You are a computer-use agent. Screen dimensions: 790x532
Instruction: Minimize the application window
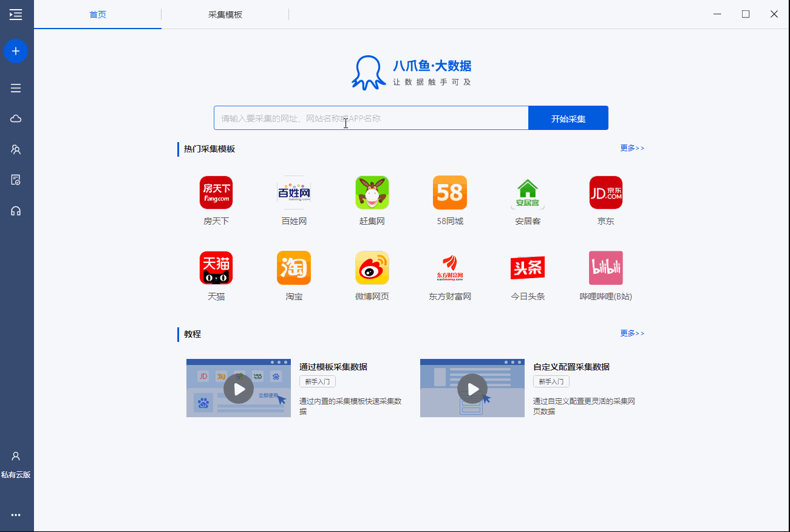[x=718, y=15]
